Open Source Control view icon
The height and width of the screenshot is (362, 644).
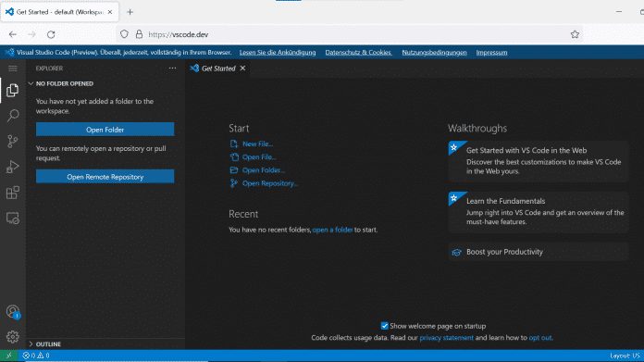click(12, 142)
